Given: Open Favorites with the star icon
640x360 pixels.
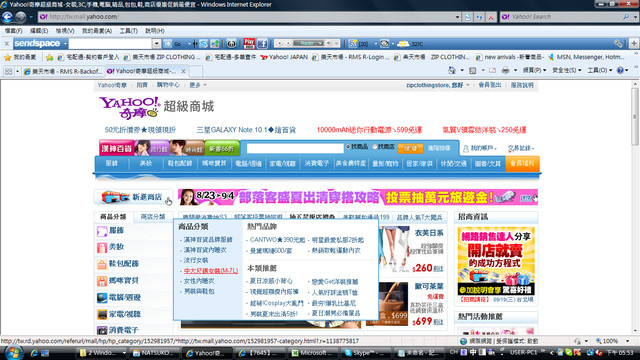Looking at the screenshot, I should point(7,57).
